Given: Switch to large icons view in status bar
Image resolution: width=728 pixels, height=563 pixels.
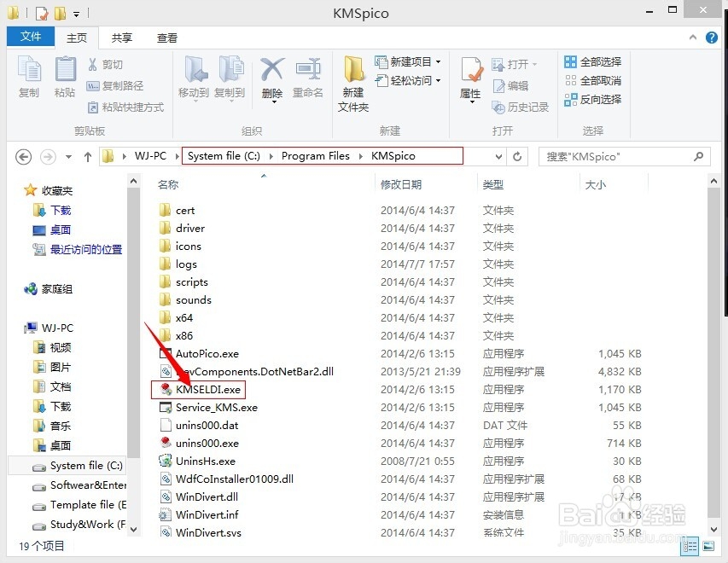Looking at the screenshot, I should point(708,546).
